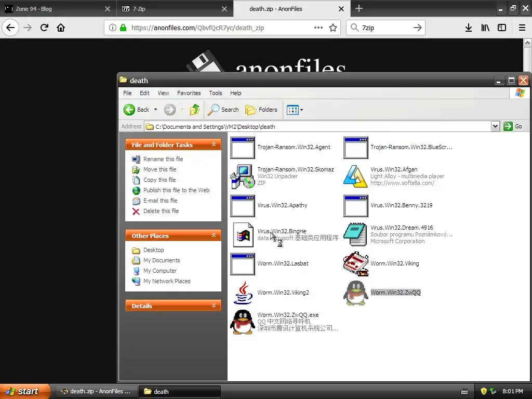Click E-mail this file

(x=160, y=201)
